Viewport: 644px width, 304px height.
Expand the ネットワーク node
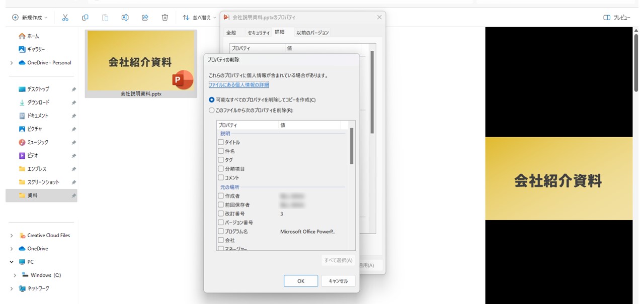[12, 288]
